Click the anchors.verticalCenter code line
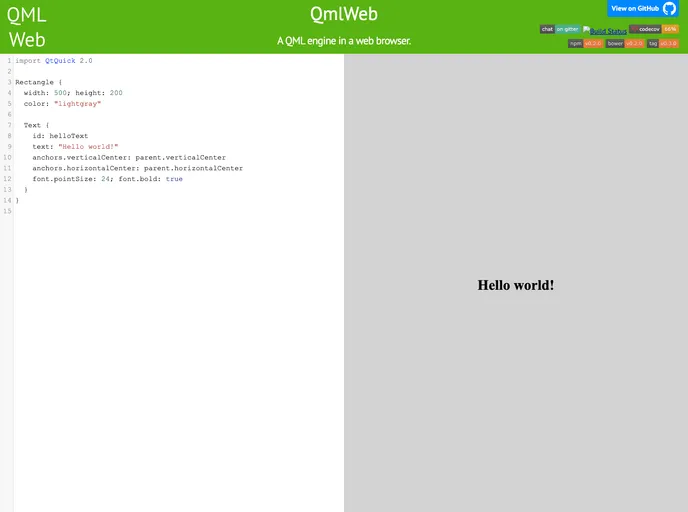The width and height of the screenshot is (688, 512). point(129,158)
